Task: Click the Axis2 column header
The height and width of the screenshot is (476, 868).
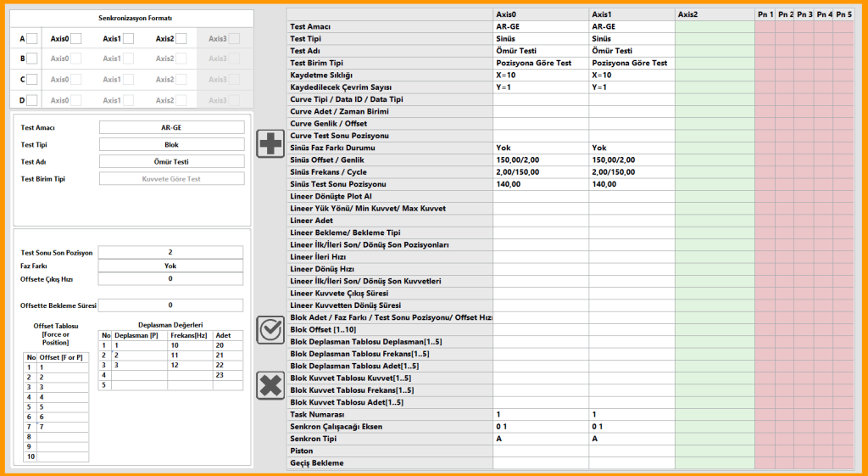Action: (714, 14)
